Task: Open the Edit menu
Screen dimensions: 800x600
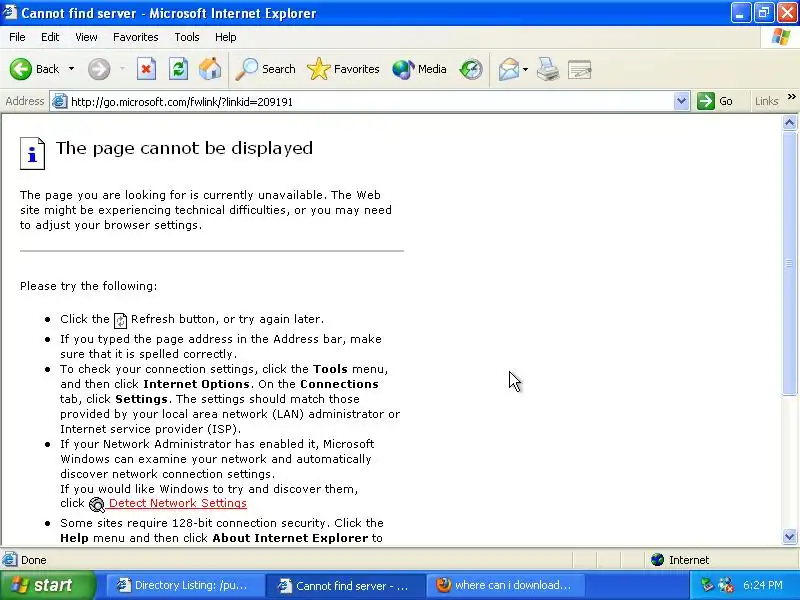Action: [x=50, y=37]
